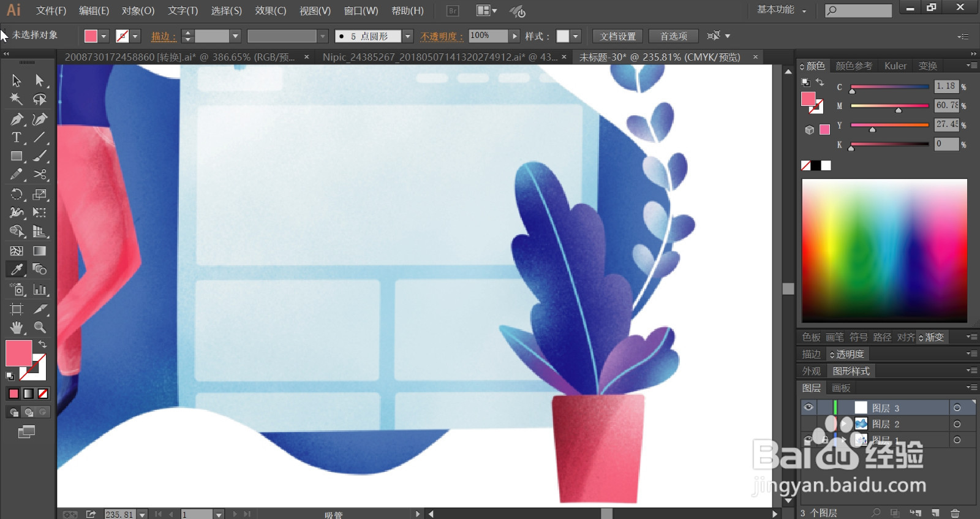The width and height of the screenshot is (980, 519).
Task: Open the fill color dropdown in control bar
Action: (104, 36)
